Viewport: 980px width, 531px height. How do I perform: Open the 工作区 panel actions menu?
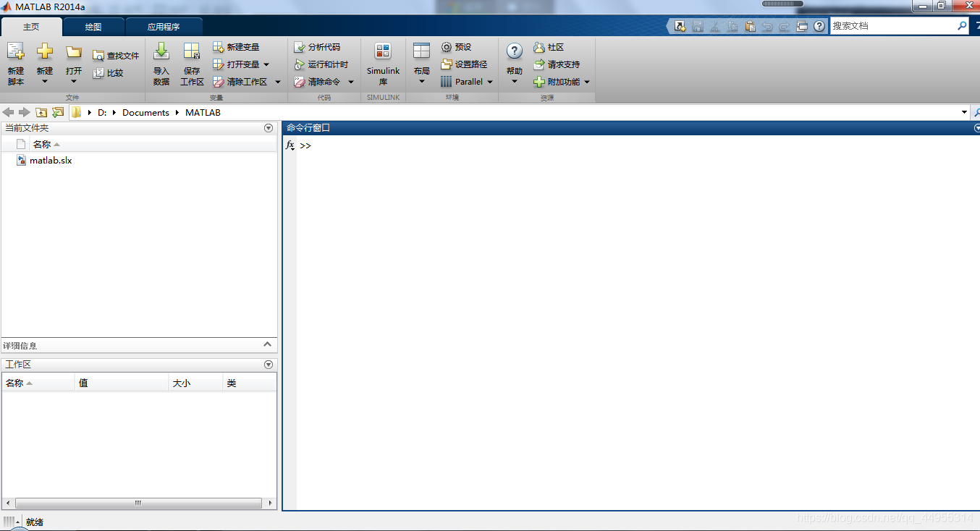pyautogui.click(x=269, y=365)
